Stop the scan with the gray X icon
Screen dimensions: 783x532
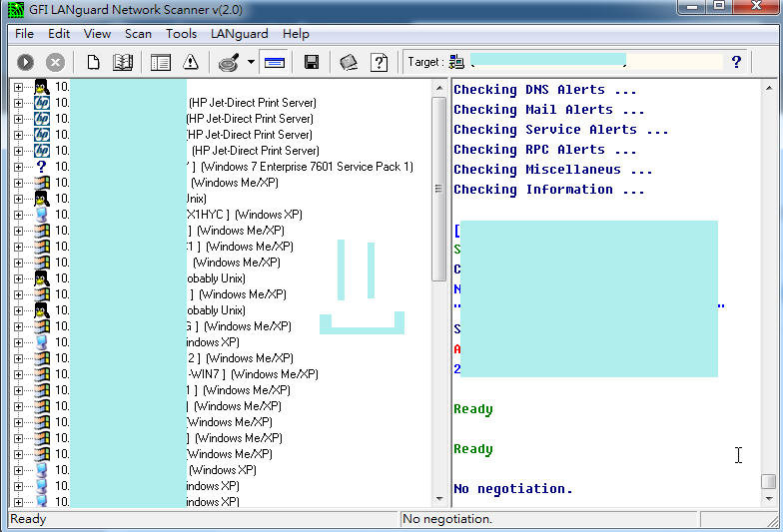click(56, 62)
